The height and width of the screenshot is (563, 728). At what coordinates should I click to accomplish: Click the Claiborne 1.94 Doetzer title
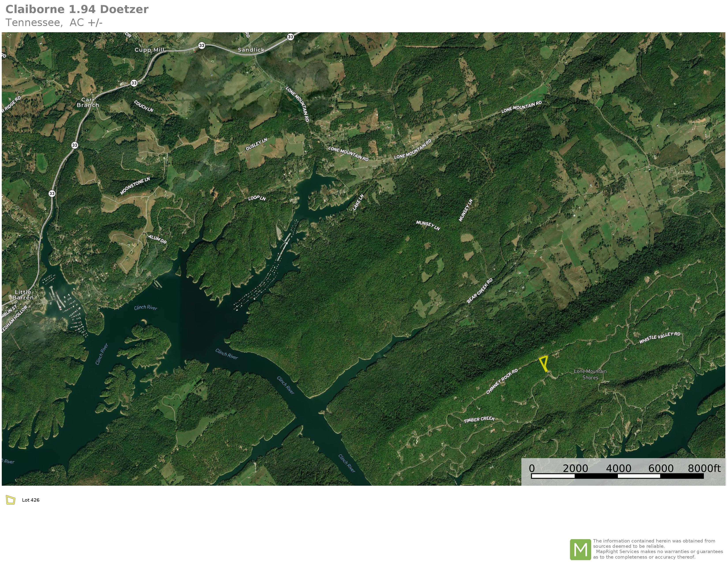77,9
